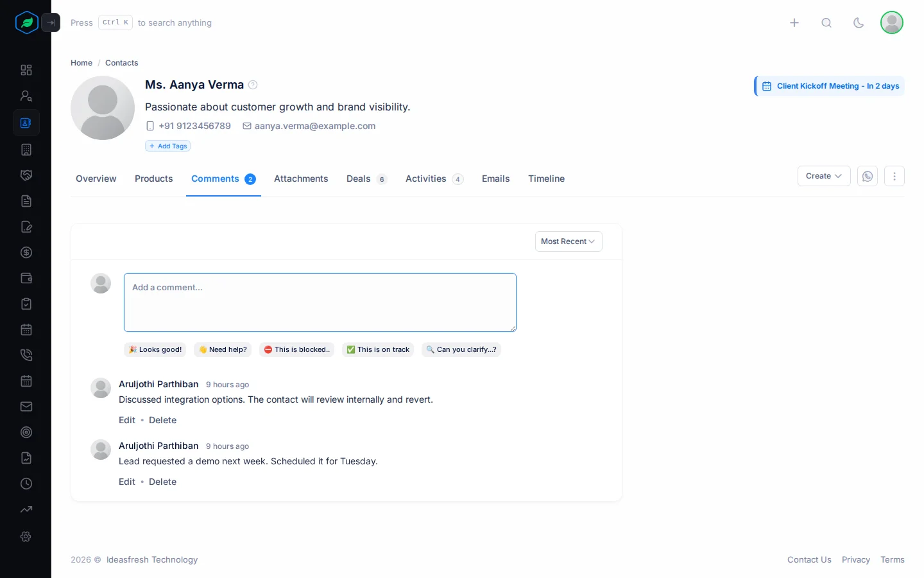Open the trending arrow icon in sidebar
924x578 pixels.
tap(26, 509)
